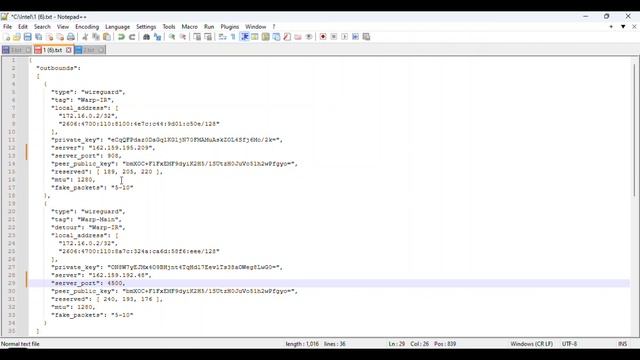This screenshot has width=640, height=360.
Task: Toggle word wrap in the toolbar
Action: coord(222,37)
